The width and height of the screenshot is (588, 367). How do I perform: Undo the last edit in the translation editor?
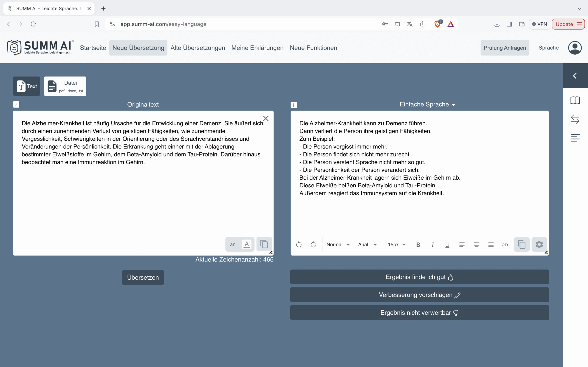pos(299,245)
